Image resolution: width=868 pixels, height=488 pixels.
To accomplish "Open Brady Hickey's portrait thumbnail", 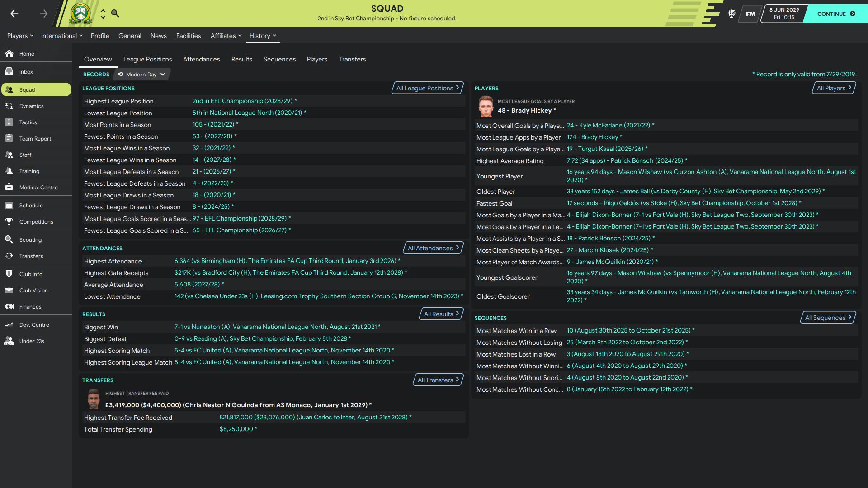I will 486,107.
